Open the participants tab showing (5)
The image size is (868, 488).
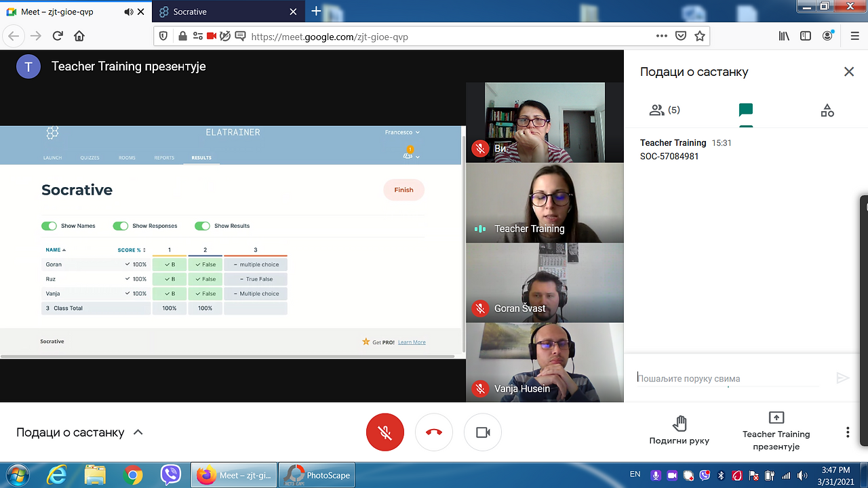point(665,110)
